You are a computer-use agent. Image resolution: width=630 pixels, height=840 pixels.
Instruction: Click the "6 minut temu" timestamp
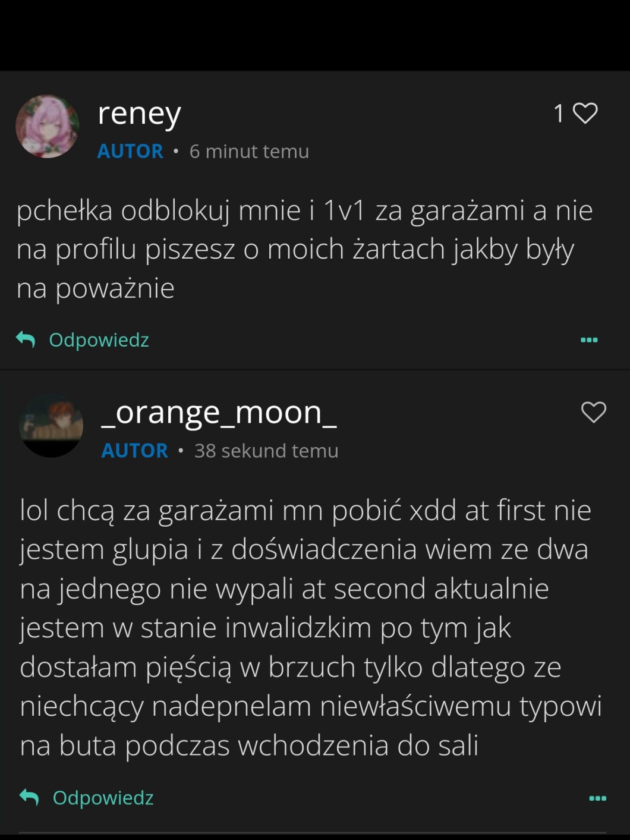click(249, 152)
